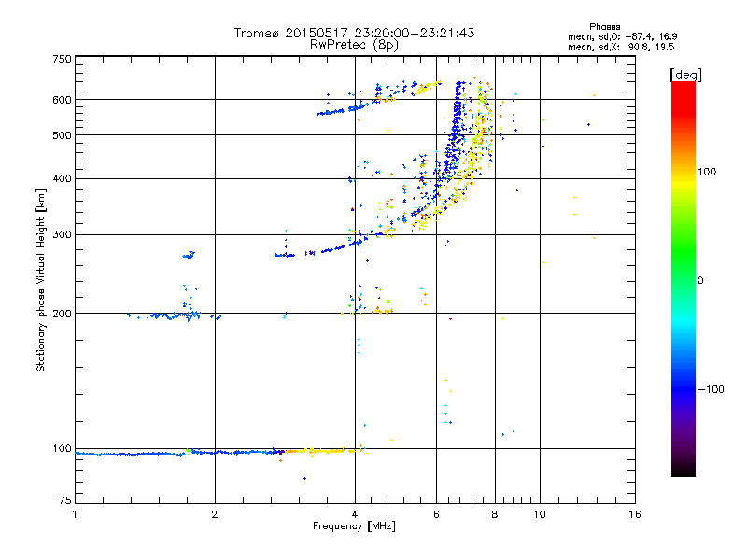Click the 'mean, sd,O: -87.4, 16.9' line
This screenshot has width=747, height=560.
coord(622,36)
